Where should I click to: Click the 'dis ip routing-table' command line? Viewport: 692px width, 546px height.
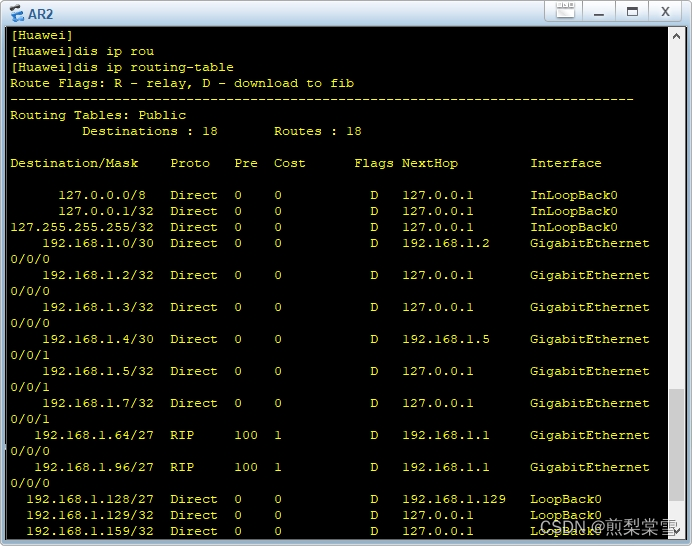[x=122, y=68]
